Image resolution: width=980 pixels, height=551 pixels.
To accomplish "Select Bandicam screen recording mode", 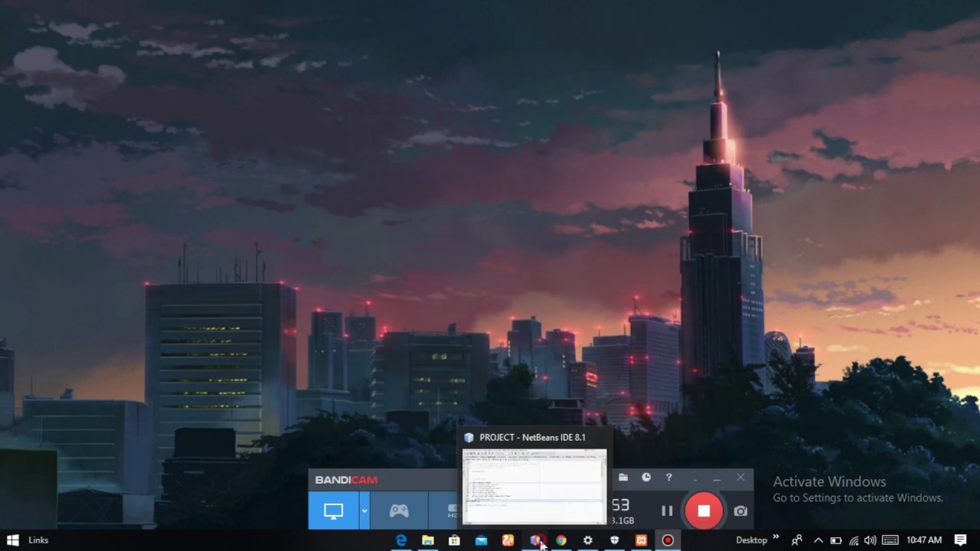I will point(334,510).
